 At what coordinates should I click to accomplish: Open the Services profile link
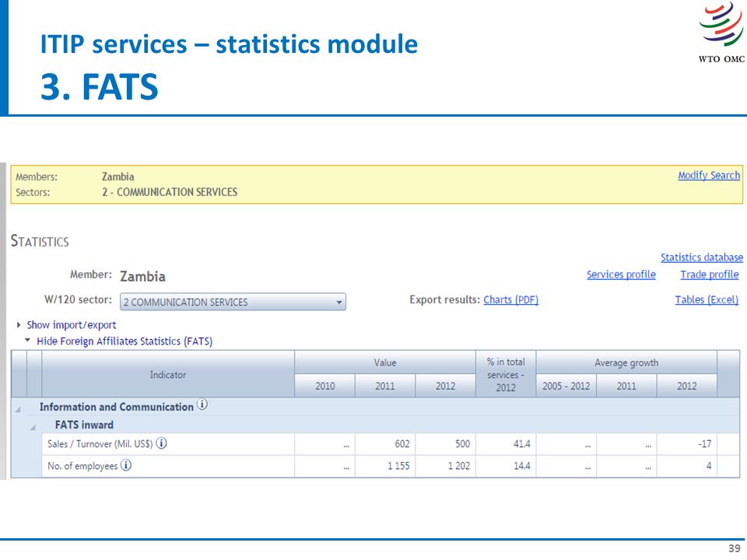click(x=621, y=275)
